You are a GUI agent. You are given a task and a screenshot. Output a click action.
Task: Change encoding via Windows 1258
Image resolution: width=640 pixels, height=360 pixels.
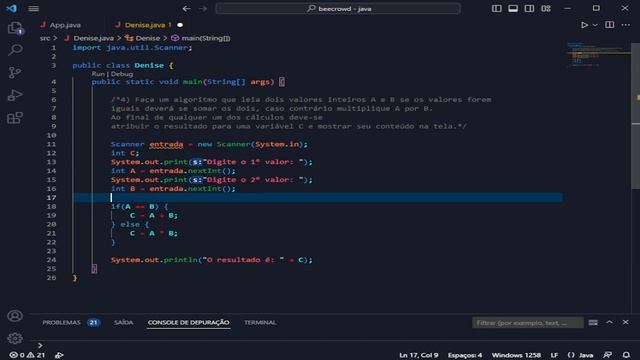coord(516,355)
